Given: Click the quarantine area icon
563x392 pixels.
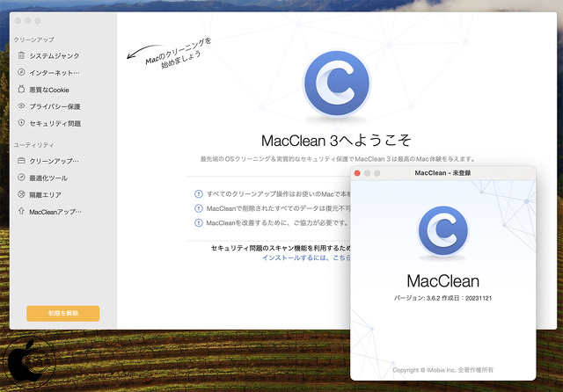Looking at the screenshot, I should 21,194.
